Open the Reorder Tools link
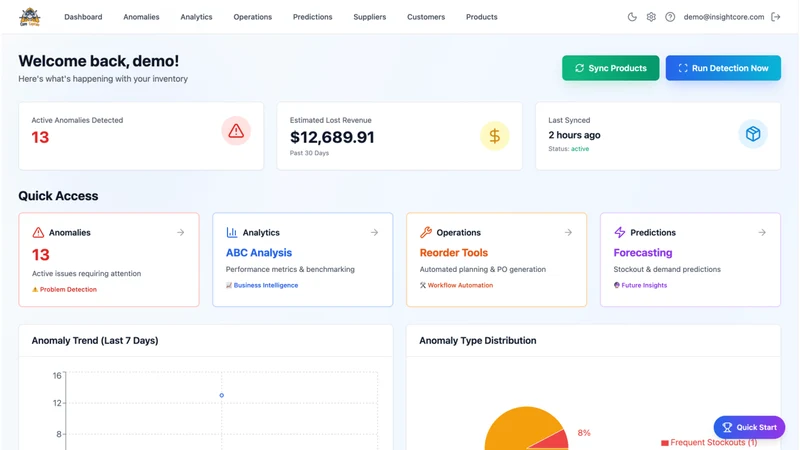 [x=454, y=253]
